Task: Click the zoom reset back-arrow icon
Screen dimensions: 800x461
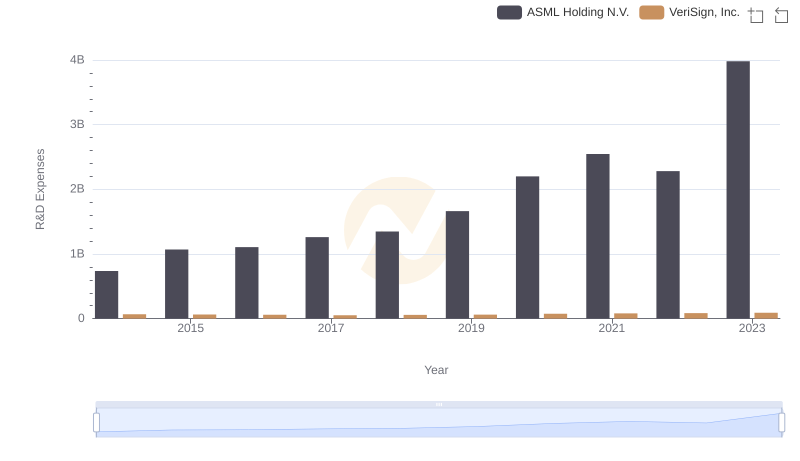Action: pyautogui.click(x=781, y=15)
